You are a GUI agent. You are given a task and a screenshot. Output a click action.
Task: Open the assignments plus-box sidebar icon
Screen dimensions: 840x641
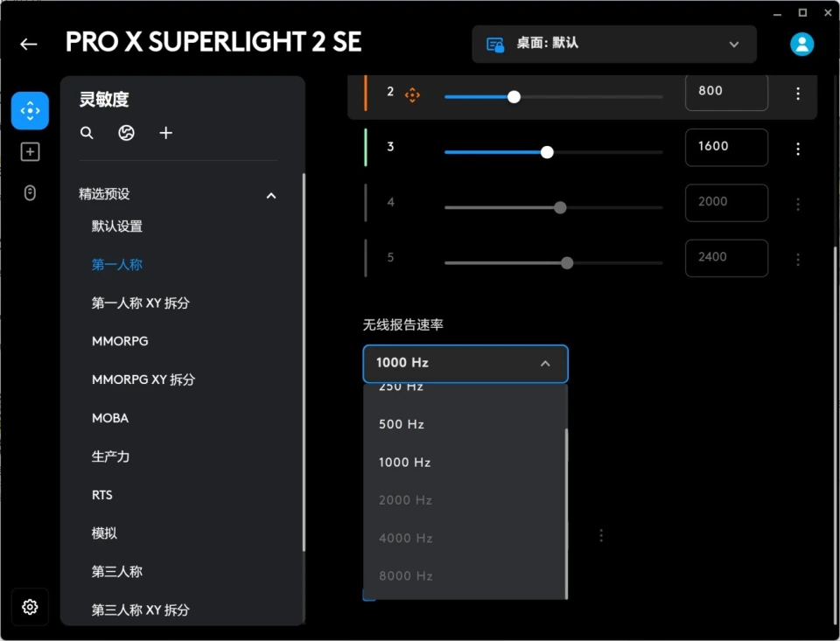pyautogui.click(x=30, y=152)
